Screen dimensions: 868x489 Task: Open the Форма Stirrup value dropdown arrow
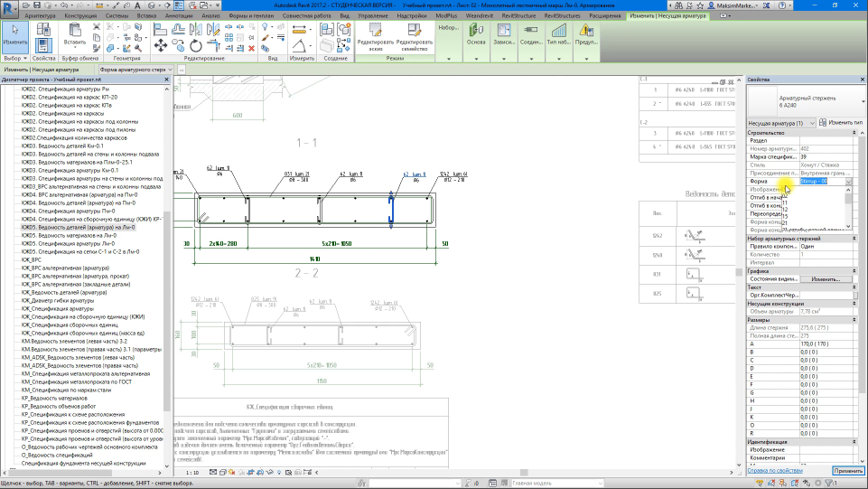pos(848,182)
